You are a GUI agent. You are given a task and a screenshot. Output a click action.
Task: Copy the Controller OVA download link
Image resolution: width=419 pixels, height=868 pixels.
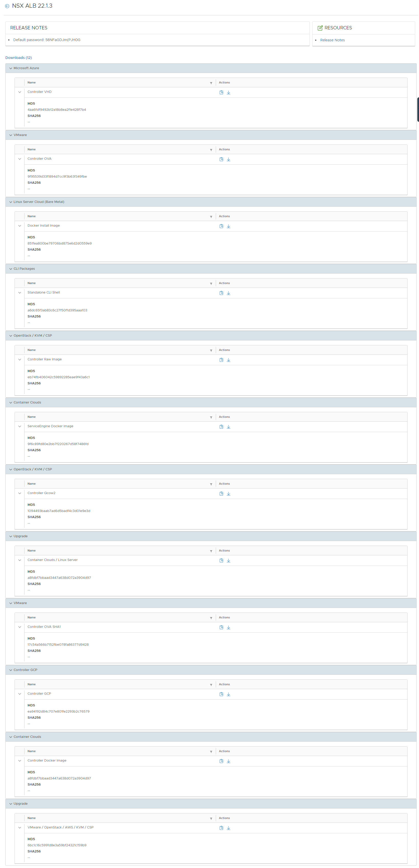(221, 159)
